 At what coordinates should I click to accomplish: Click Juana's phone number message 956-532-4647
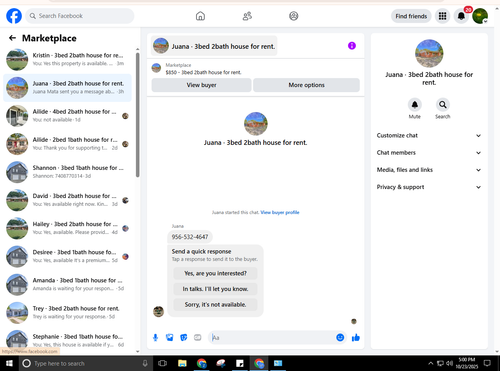pyautogui.click(x=190, y=237)
